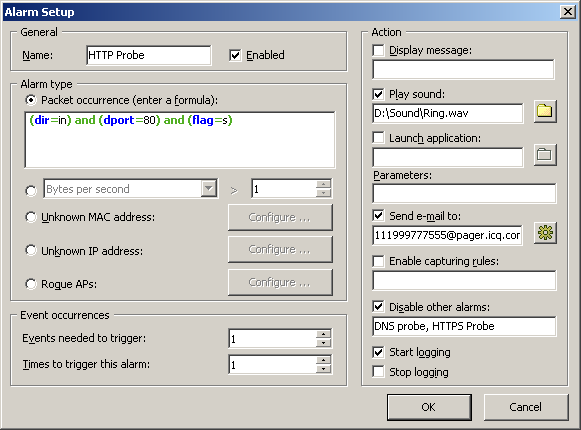Uncheck the Start logging option
581x430 pixels.
(378, 352)
